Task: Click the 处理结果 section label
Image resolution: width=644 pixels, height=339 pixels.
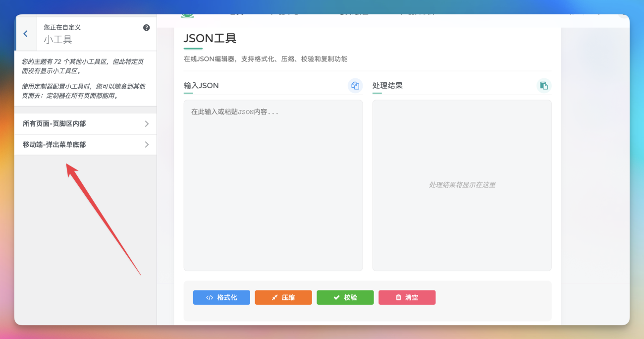Action: pos(387,86)
